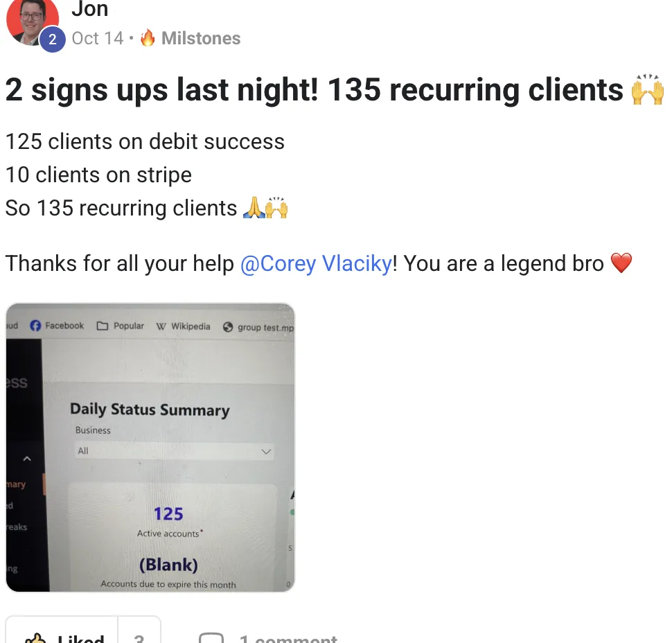Click the thumbs-up Liked icon

(35, 639)
